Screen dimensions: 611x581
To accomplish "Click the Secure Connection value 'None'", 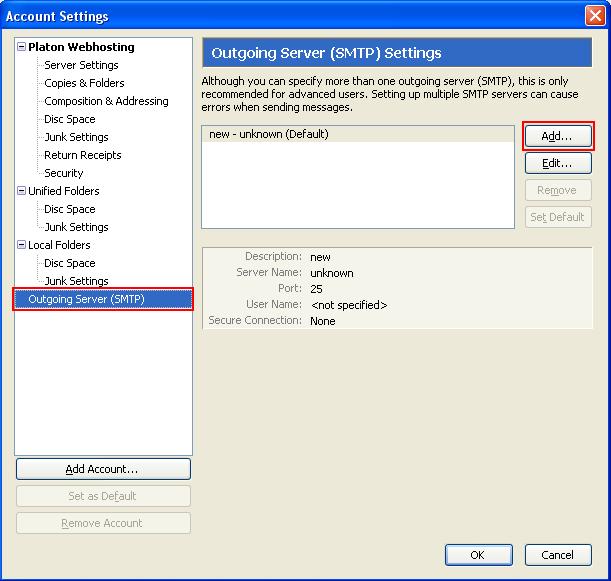I will tap(323, 321).
